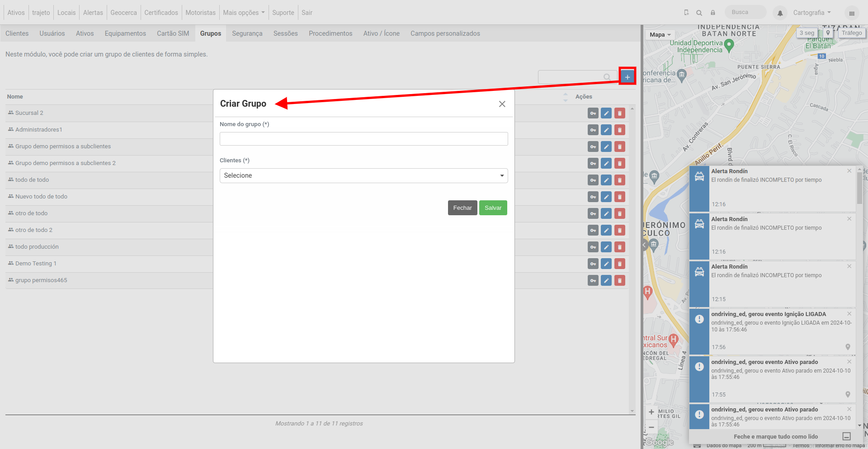The width and height of the screenshot is (868, 449).
Task: Show location of Ignição LIGADA event notification
Action: point(848,347)
